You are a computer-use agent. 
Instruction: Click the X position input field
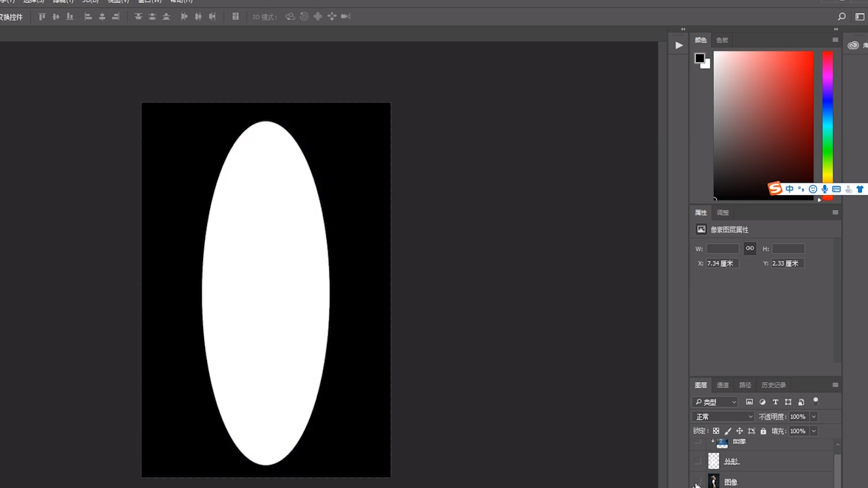point(722,263)
